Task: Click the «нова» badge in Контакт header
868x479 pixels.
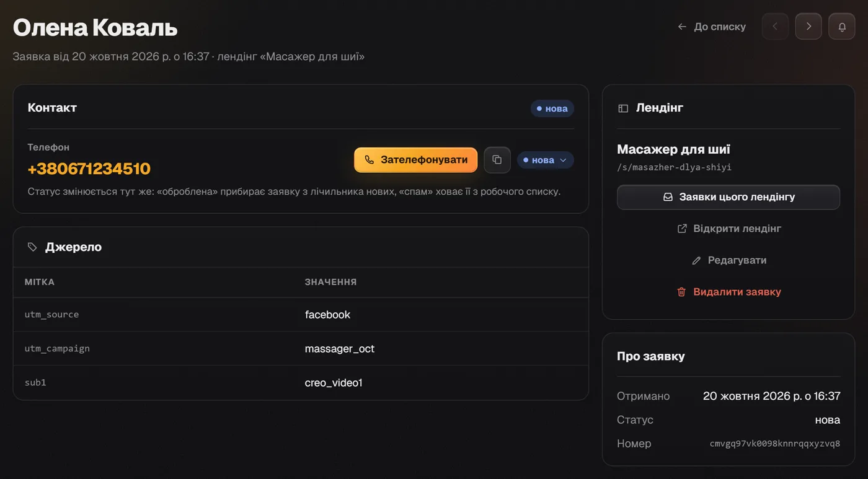Action: [x=552, y=108]
